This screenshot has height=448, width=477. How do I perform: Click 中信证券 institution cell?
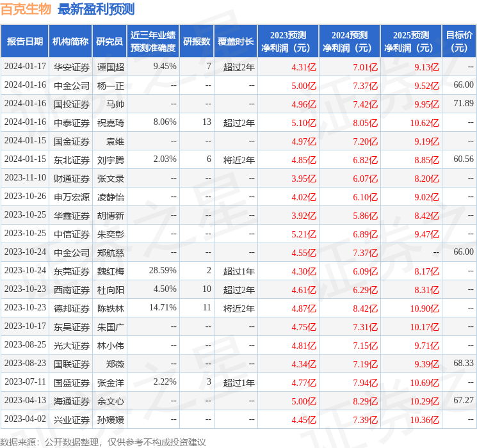click(x=72, y=234)
